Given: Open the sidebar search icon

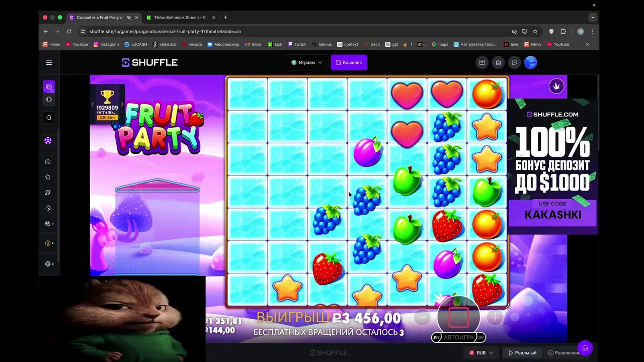Looking at the screenshot, I should point(49,118).
